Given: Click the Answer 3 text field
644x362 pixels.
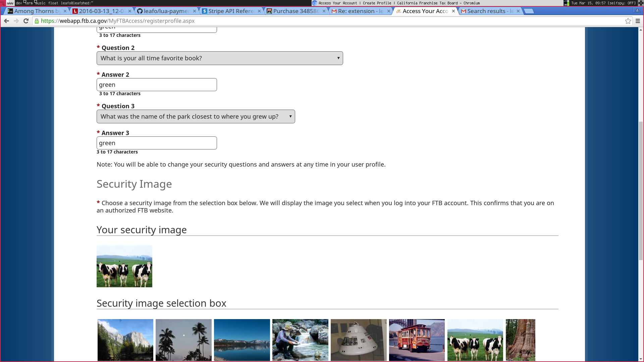Looking at the screenshot, I should 157,143.
